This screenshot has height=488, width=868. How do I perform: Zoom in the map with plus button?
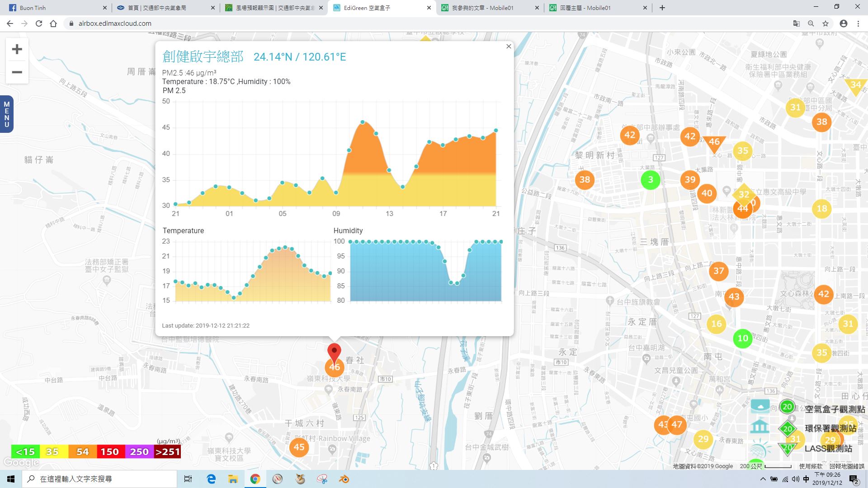[x=17, y=49]
